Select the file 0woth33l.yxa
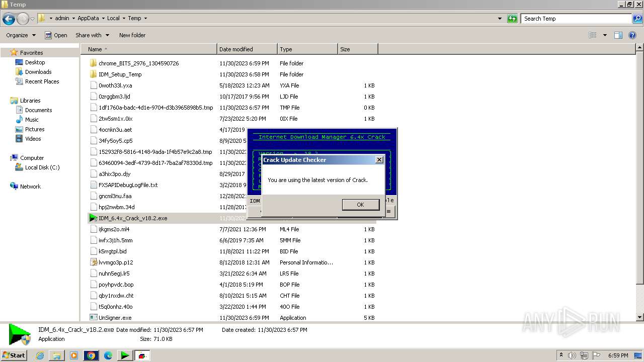 (115, 85)
